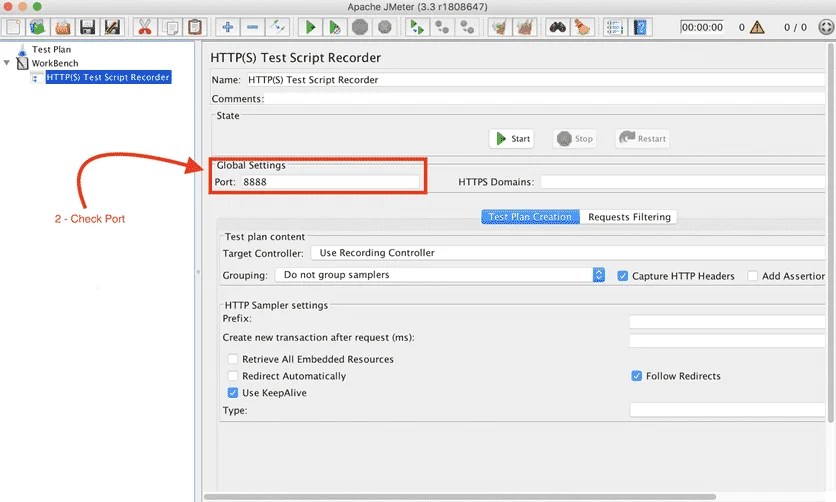Click Remote shutdown all icon
The height and width of the screenshot is (502, 836).
[x=467, y=27]
